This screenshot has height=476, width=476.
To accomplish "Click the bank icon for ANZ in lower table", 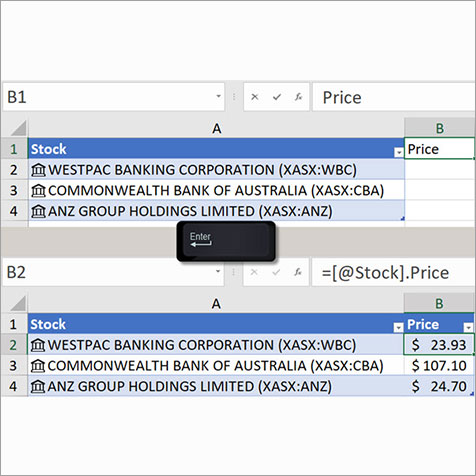I will pyautogui.click(x=38, y=386).
